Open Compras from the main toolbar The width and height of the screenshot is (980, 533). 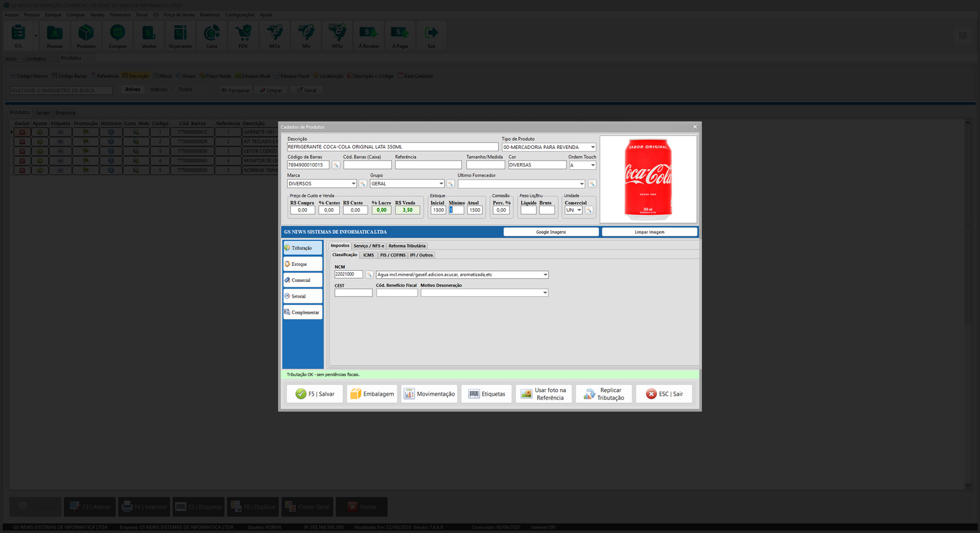tap(118, 36)
